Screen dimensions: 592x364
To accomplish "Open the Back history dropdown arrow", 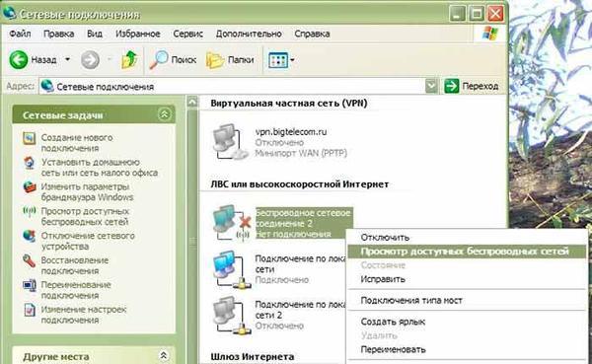I will (x=67, y=59).
